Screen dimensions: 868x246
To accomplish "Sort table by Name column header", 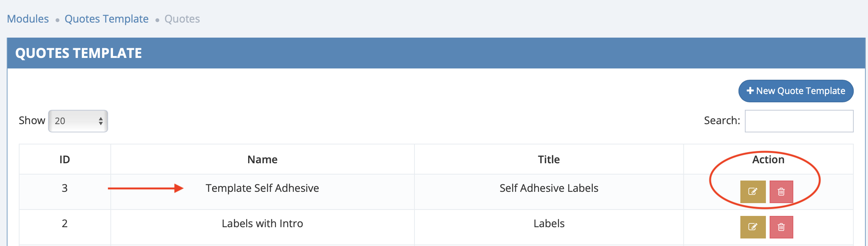I will point(262,159).
